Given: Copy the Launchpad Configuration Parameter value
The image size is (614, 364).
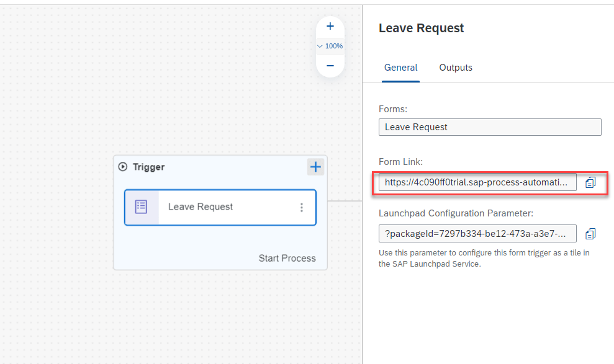Looking at the screenshot, I should pyautogui.click(x=590, y=234).
